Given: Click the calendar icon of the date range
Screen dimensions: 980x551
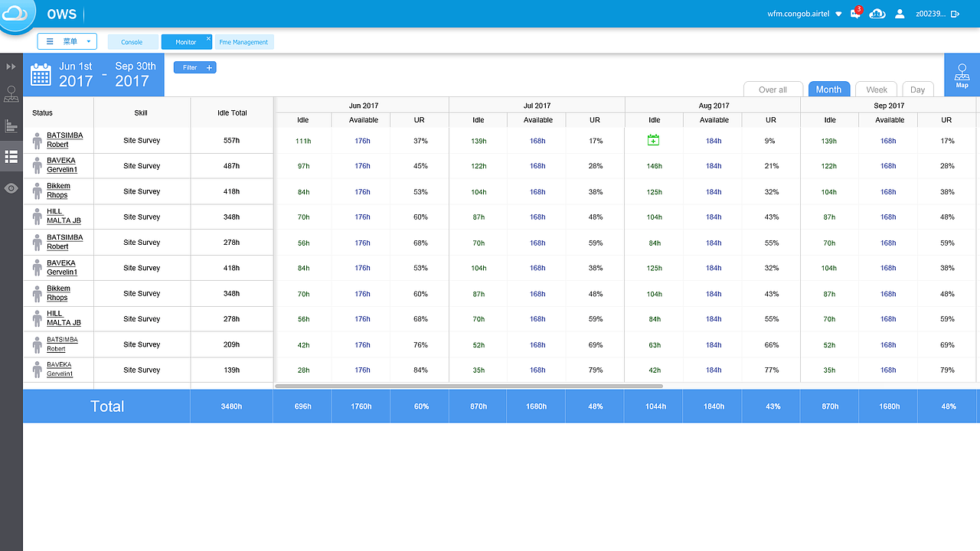Looking at the screenshot, I should click(x=41, y=74).
